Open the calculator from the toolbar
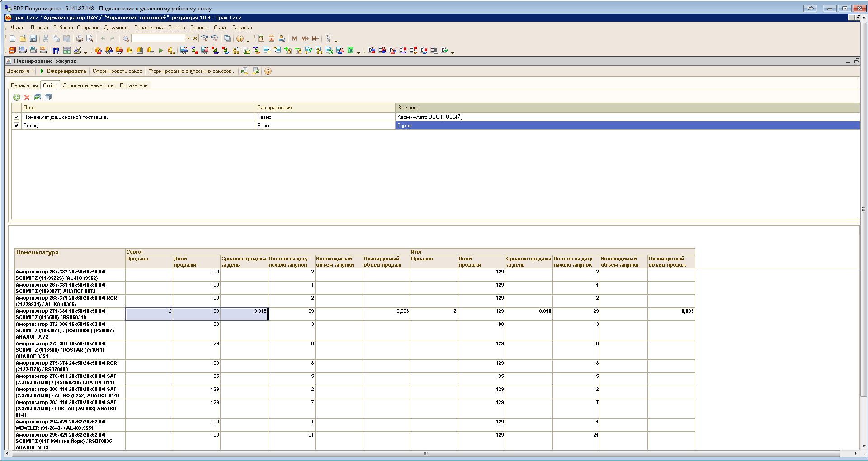The image size is (868, 461). coord(261,38)
